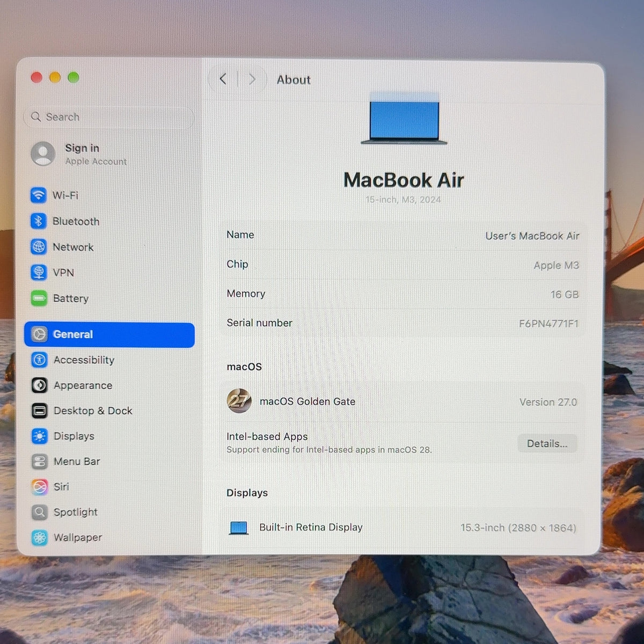
Task: Select the Wallpaper label in sidebar
Action: [78, 537]
